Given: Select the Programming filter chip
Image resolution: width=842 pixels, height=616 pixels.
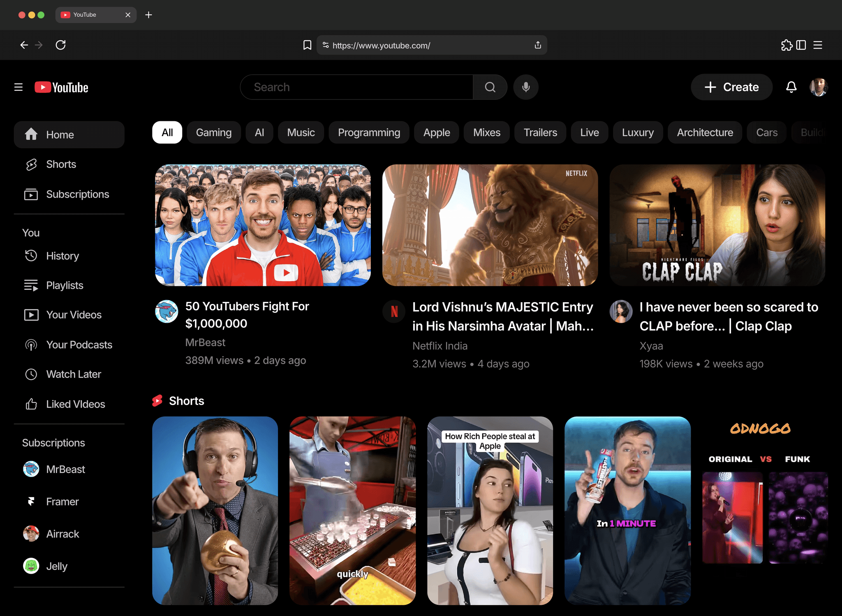Looking at the screenshot, I should pyautogui.click(x=369, y=132).
